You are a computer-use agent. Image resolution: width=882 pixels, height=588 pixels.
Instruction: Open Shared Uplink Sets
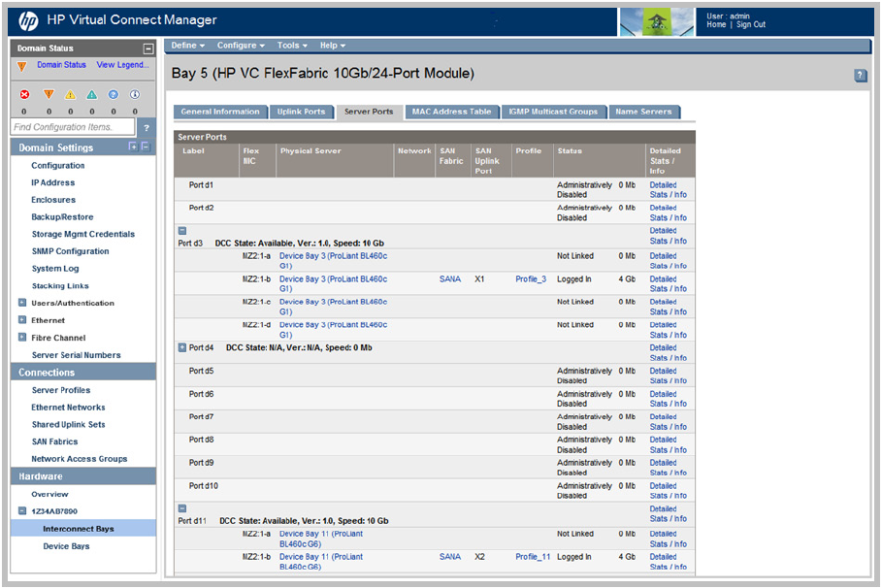tap(69, 425)
